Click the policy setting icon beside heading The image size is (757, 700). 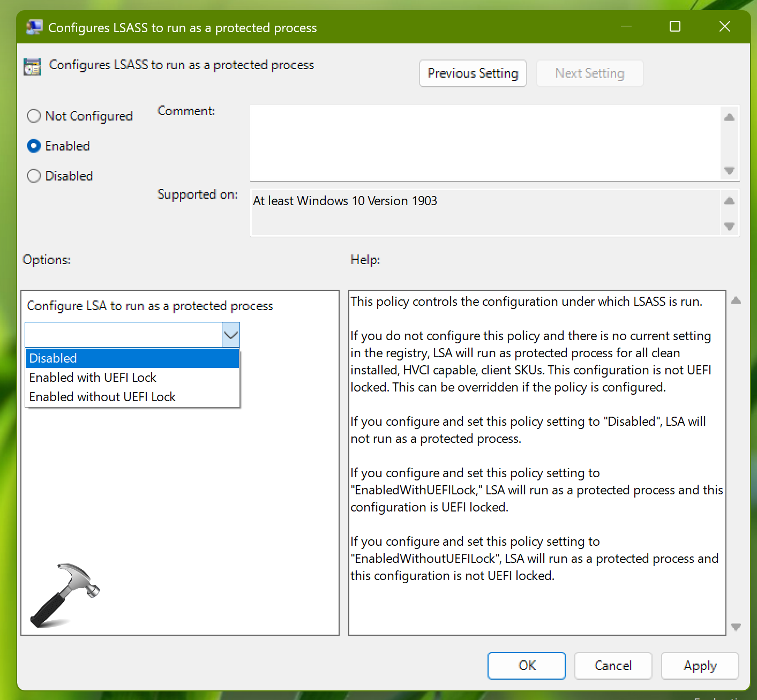32,66
